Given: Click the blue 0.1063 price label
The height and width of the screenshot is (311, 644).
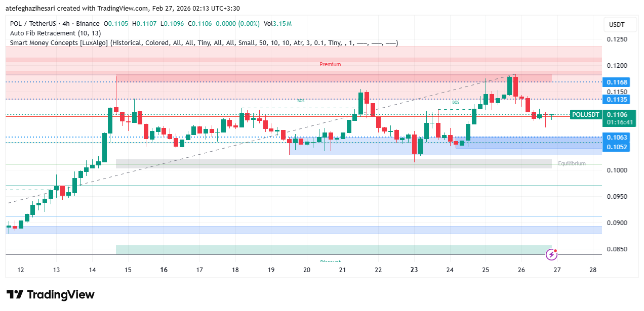Looking at the screenshot, I should click(x=617, y=137).
